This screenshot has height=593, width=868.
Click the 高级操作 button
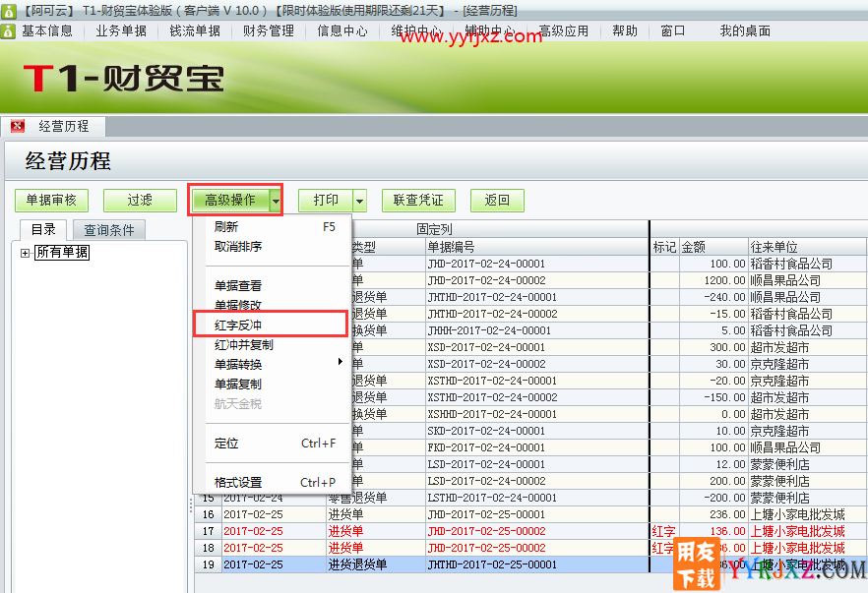tap(230, 201)
